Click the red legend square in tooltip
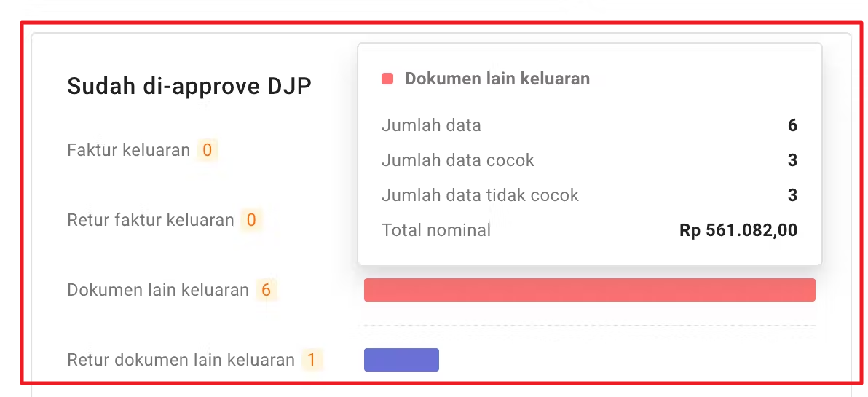The height and width of the screenshot is (397, 868). (387, 79)
